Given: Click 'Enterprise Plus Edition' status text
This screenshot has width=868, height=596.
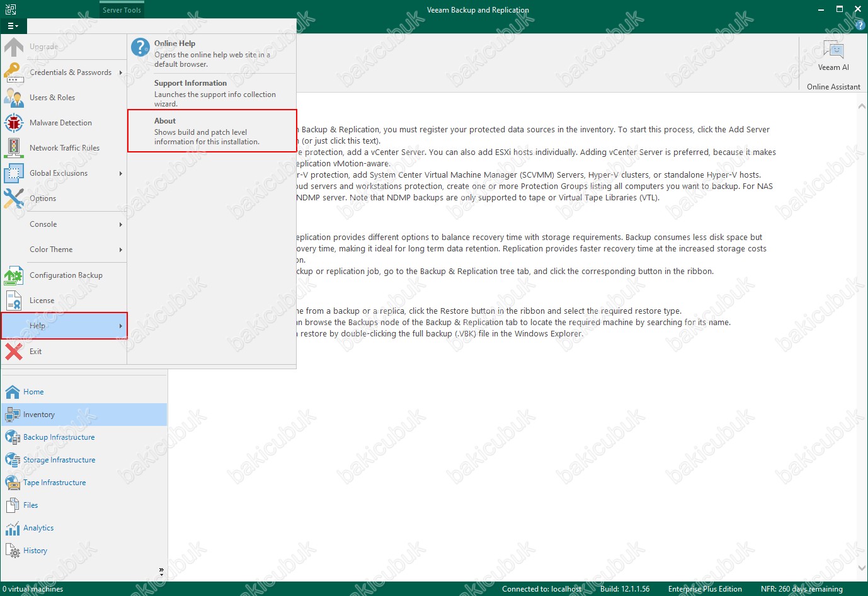Looking at the screenshot, I should click(x=705, y=589).
